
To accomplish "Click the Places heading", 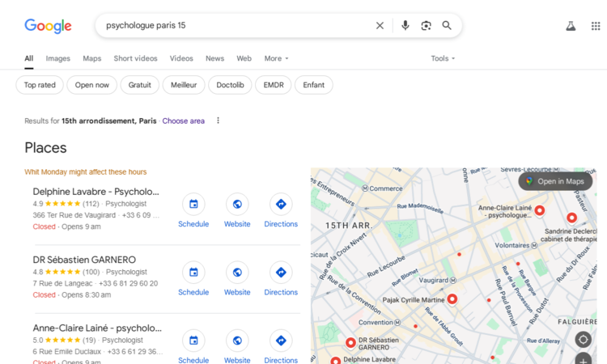I will tap(45, 148).
